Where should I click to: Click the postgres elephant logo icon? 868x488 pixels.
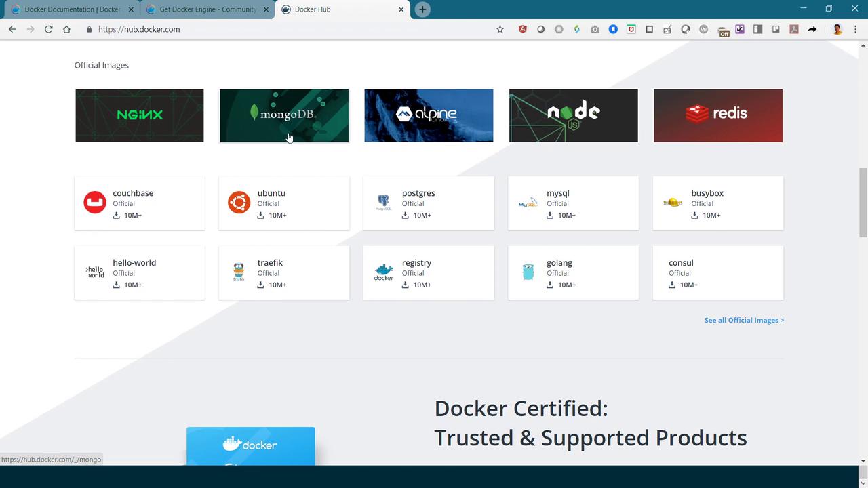[x=383, y=203]
